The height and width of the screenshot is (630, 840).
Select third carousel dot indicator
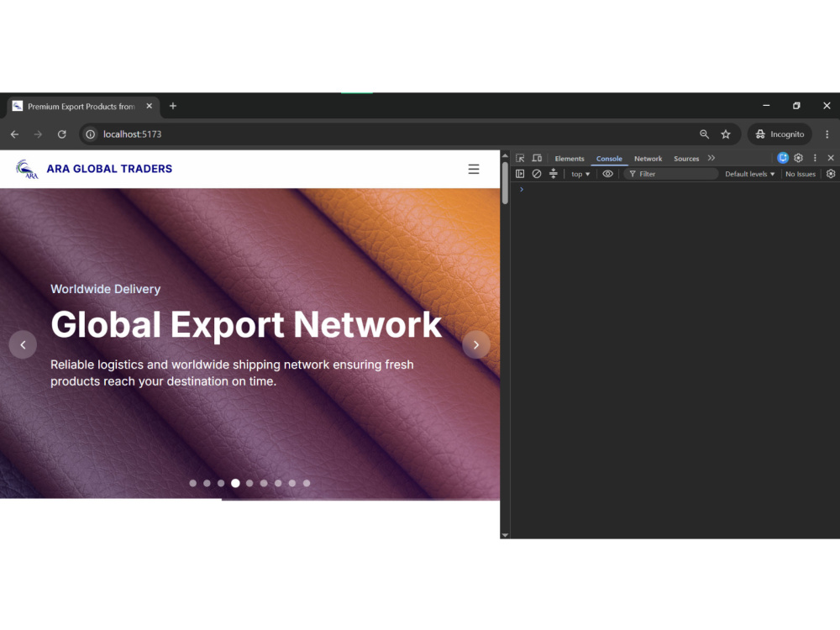[221, 483]
